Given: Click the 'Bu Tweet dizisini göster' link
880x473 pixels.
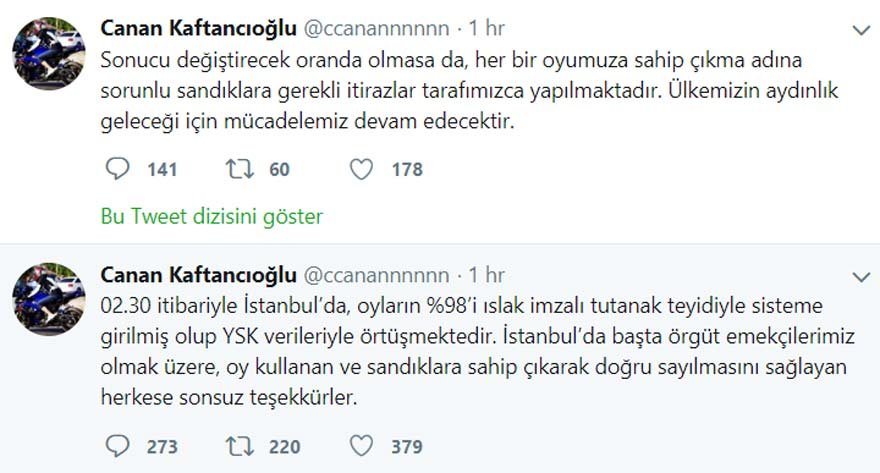Looking at the screenshot, I should click(x=212, y=216).
